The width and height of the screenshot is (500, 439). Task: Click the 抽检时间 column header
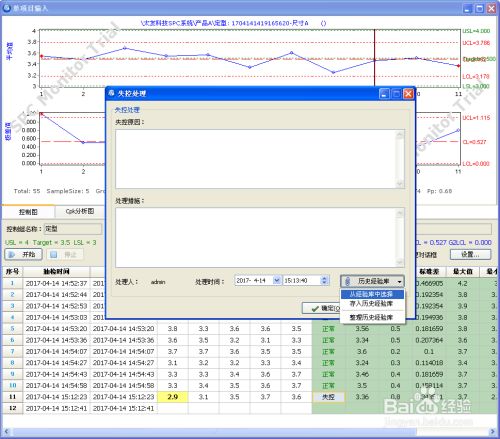56,272
